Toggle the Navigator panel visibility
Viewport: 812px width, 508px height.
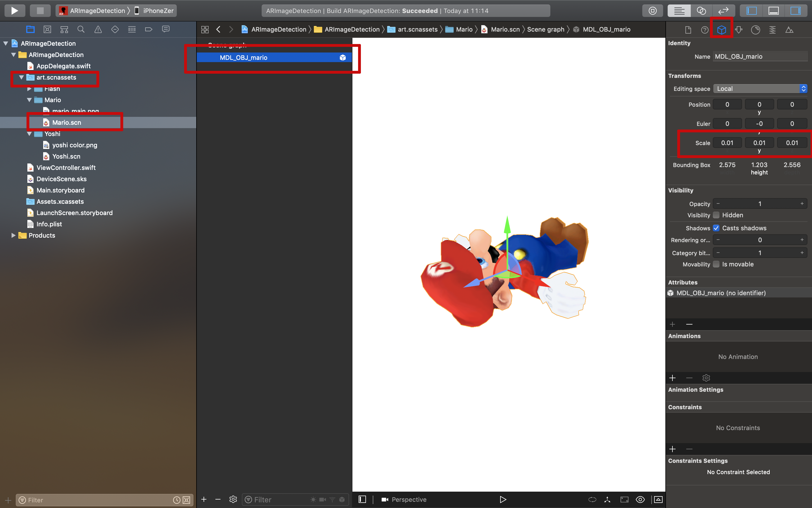click(x=752, y=11)
